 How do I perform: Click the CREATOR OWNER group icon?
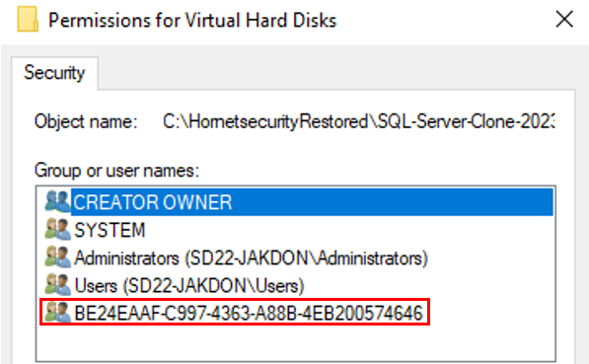click(x=57, y=201)
